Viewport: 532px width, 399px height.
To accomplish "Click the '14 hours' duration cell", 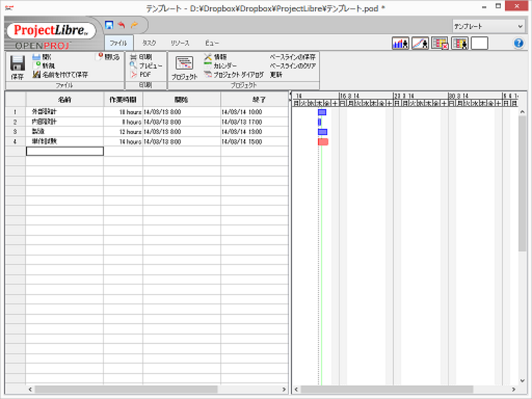I will (123, 142).
